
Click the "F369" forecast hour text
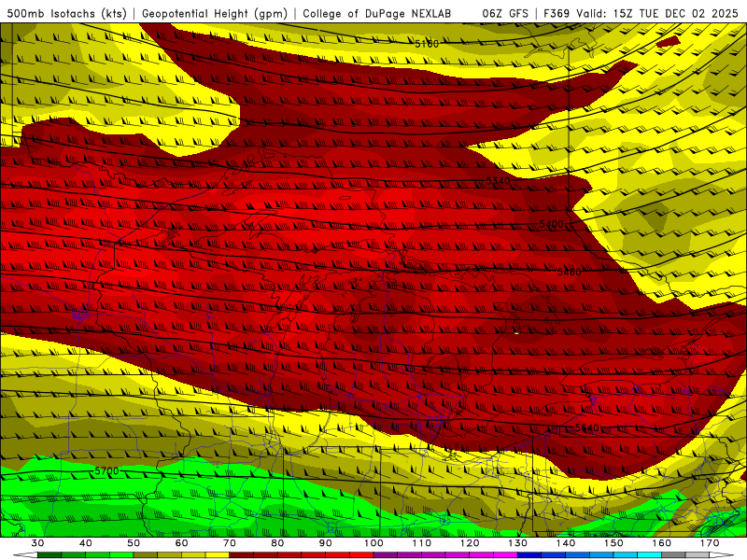click(x=557, y=14)
